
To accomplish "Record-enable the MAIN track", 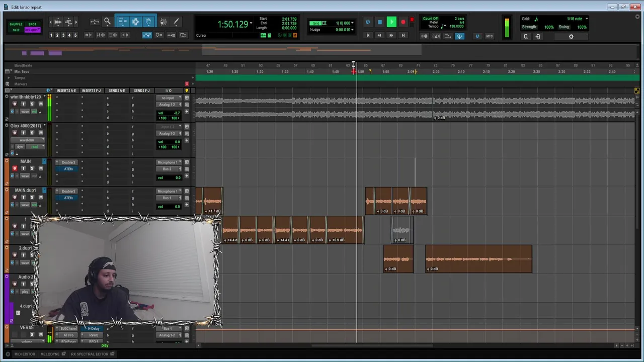I will 14,168.
